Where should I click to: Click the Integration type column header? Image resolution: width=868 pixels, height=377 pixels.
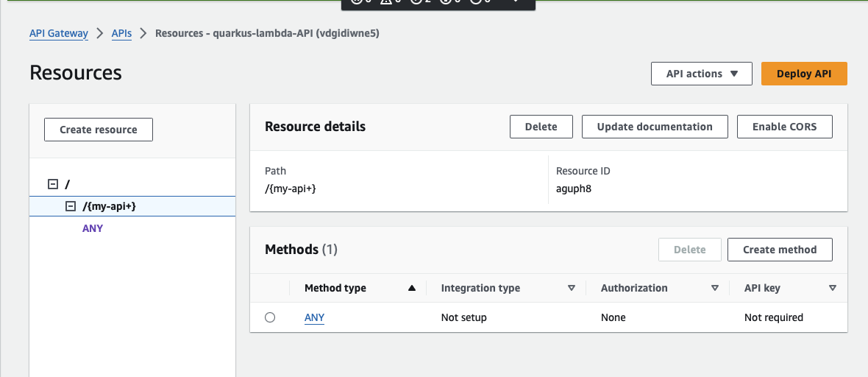480,289
